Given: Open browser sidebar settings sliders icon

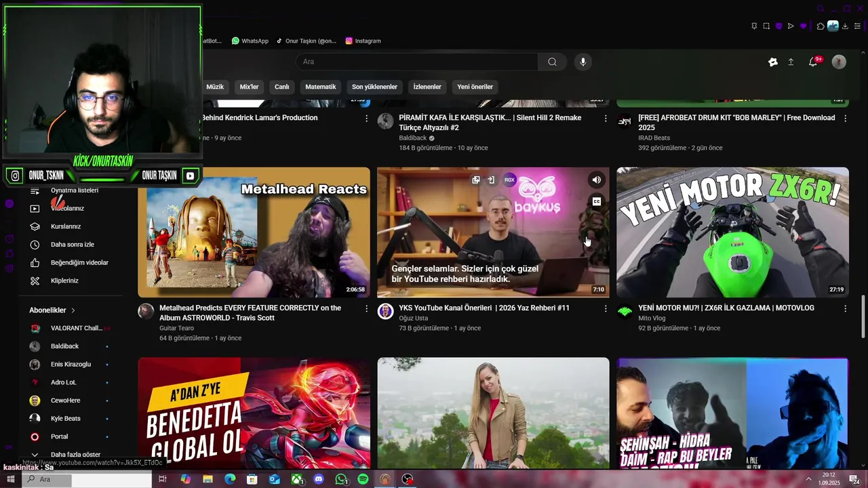Looking at the screenshot, I should point(857,26).
